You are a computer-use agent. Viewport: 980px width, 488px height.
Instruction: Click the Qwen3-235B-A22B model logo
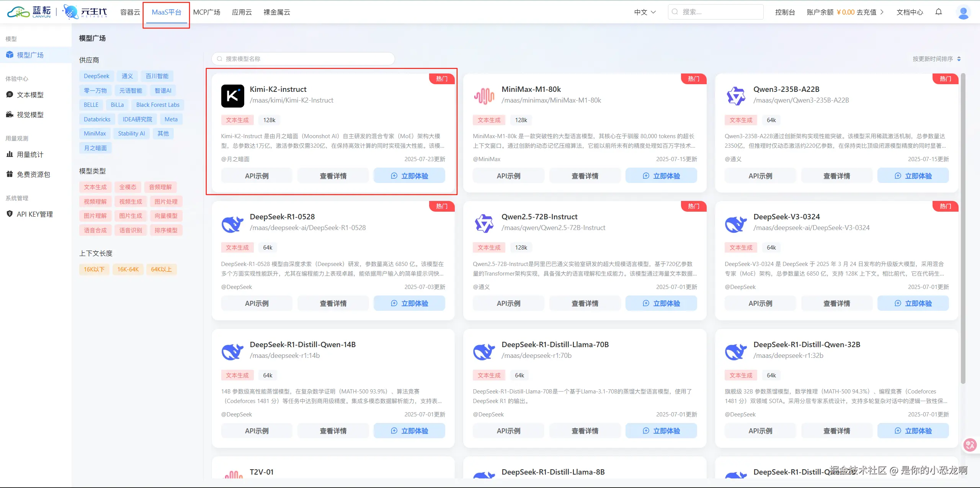[736, 96]
